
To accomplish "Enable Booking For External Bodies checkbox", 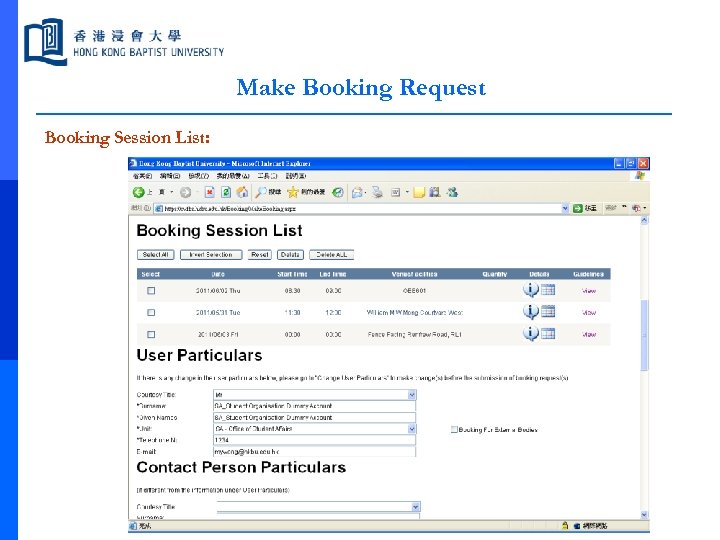I will pos(454,429).
